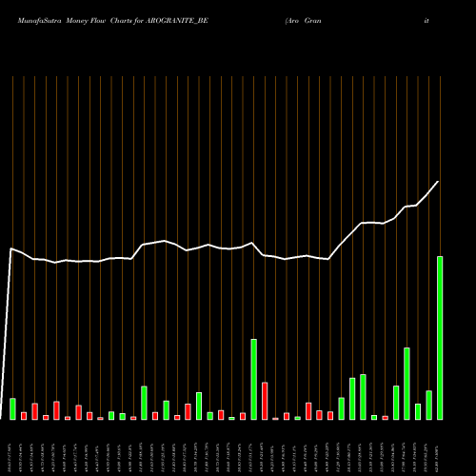Click the white price line's highest end point
This screenshot has width=476, height=476.
[x=438, y=182]
